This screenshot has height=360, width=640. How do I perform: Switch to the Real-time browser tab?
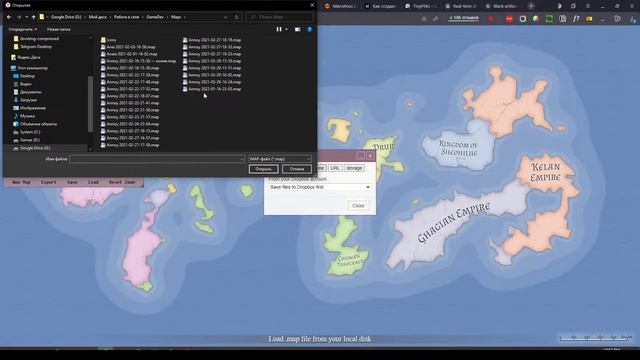click(460, 6)
